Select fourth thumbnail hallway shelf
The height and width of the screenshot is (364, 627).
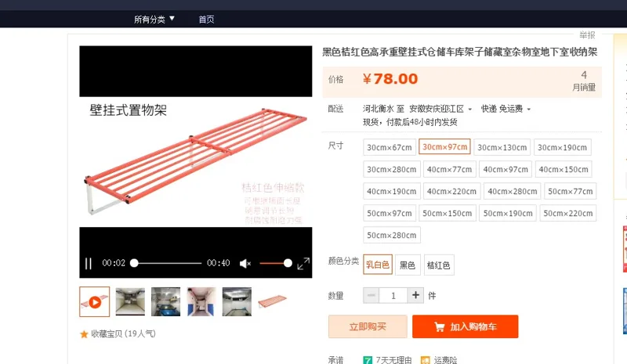click(x=201, y=301)
